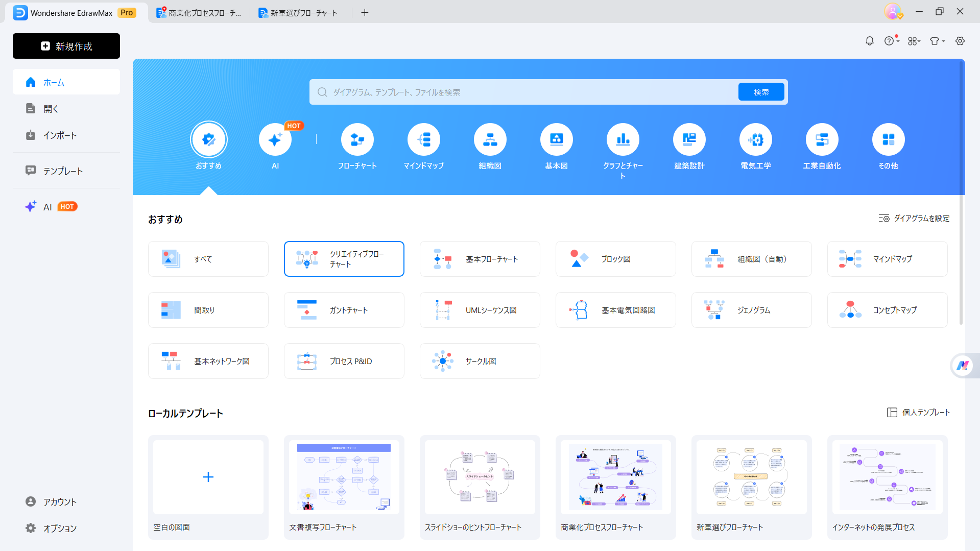Switch to the 新車選びフローチャート tab
Viewport: 980px width, 551px height.
[x=299, y=12]
